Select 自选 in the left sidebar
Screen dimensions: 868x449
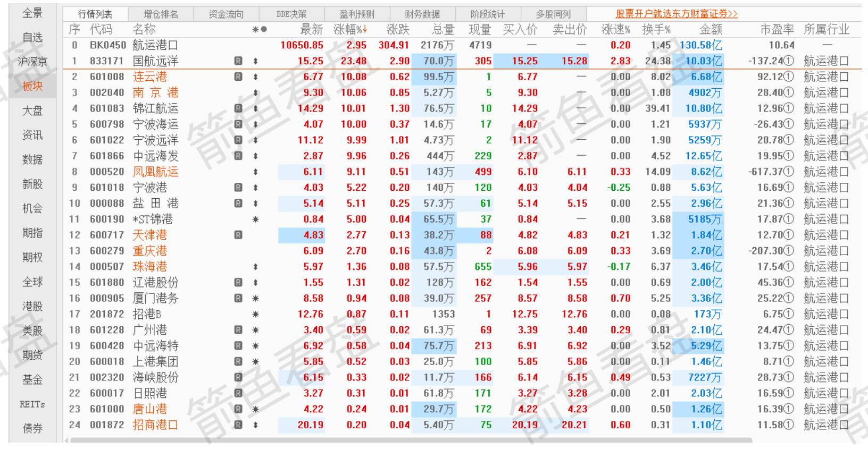point(32,37)
